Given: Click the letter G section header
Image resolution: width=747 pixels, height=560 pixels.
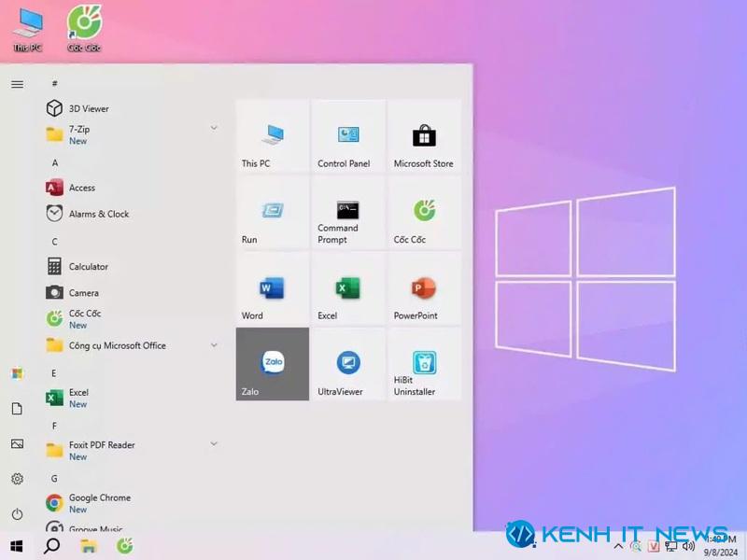Looking at the screenshot, I should (x=54, y=478).
